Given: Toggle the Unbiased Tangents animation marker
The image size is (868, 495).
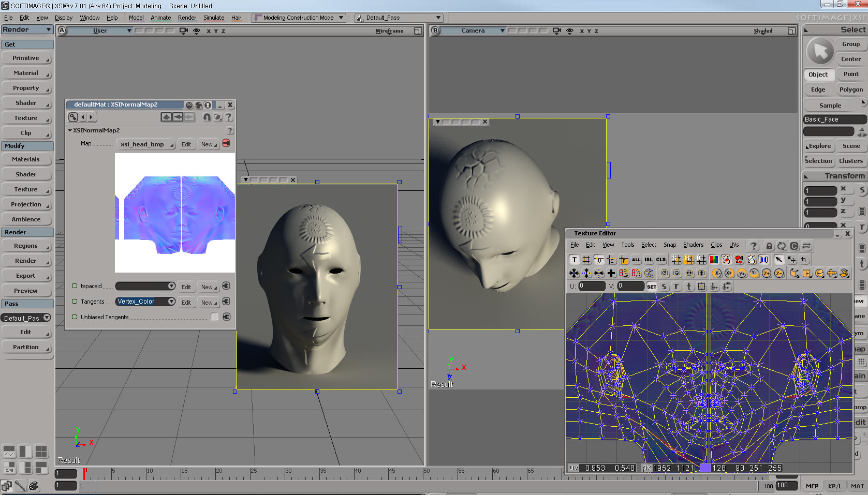Looking at the screenshot, I should (75, 317).
